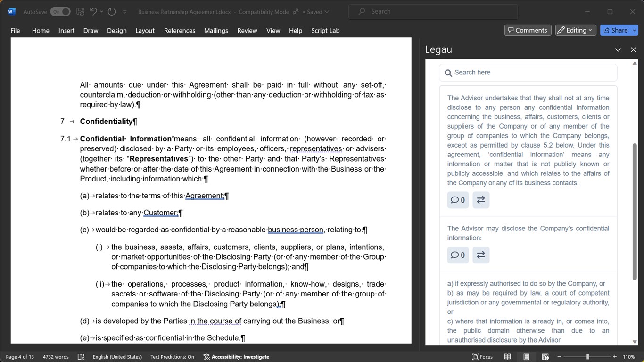
Task: Open the Comments pane button
Action: 528,30
